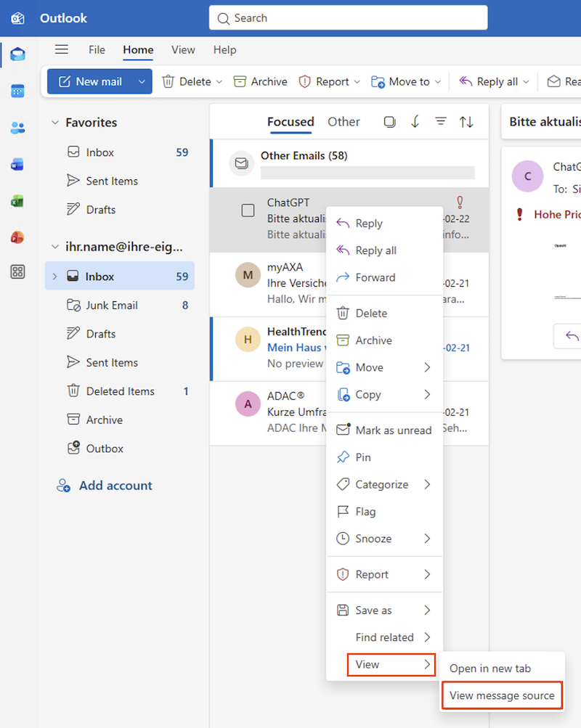Collapse the Favorites section
Screen dimensions: 581x728
pos(55,123)
